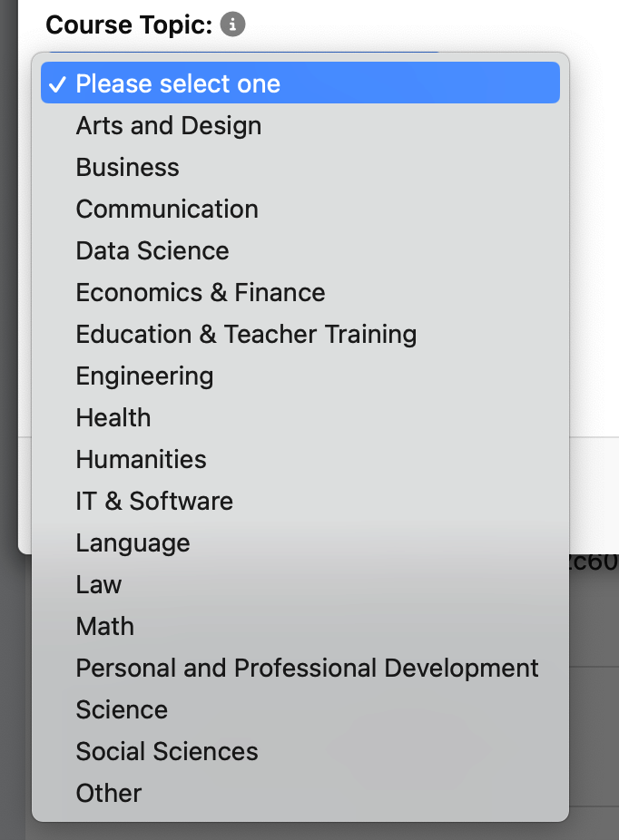Click the Course Topic info icon

click(232, 24)
